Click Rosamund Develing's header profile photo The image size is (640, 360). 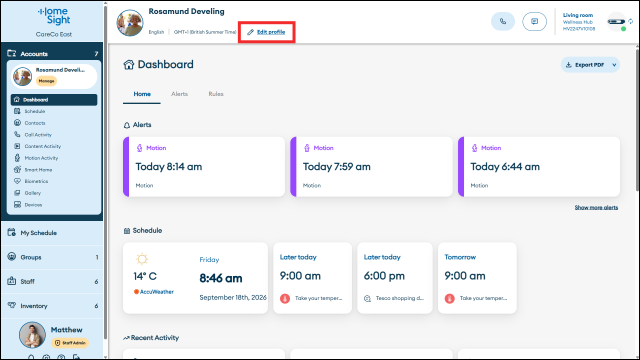coord(130,22)
